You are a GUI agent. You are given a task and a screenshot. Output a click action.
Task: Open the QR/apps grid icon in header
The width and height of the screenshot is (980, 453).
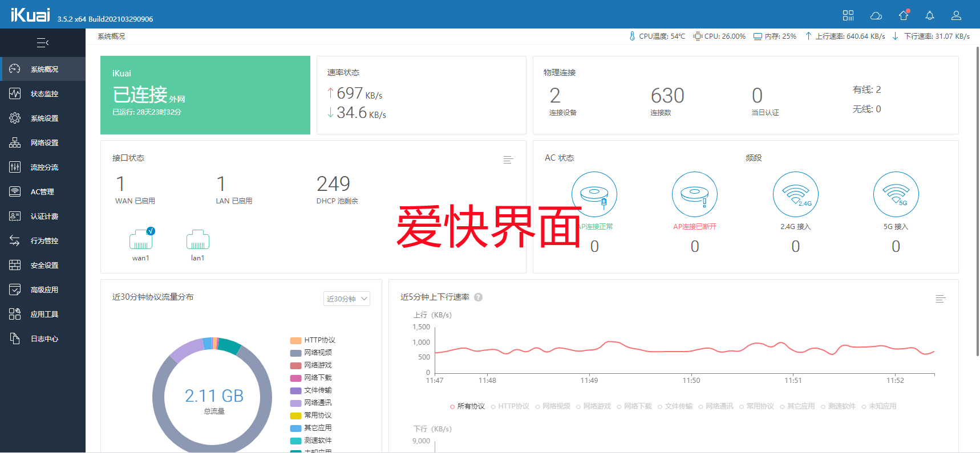(x=848, y=15)
